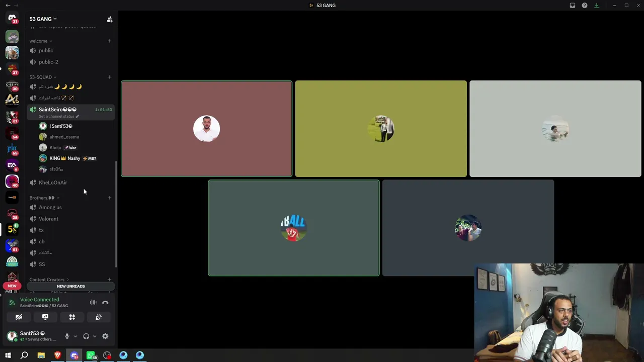Open the server with the 30 badge
This screenshot has height=362, width=644.
(x=12, y=84)
